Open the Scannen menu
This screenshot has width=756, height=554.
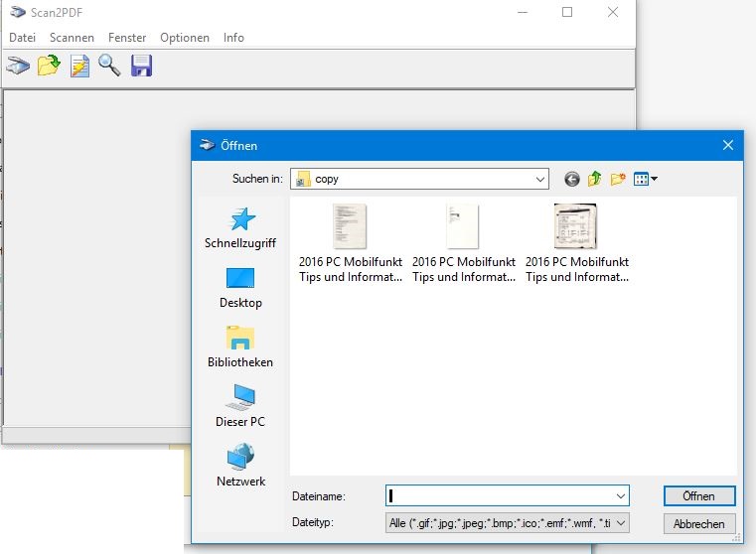tap(72, 38)
